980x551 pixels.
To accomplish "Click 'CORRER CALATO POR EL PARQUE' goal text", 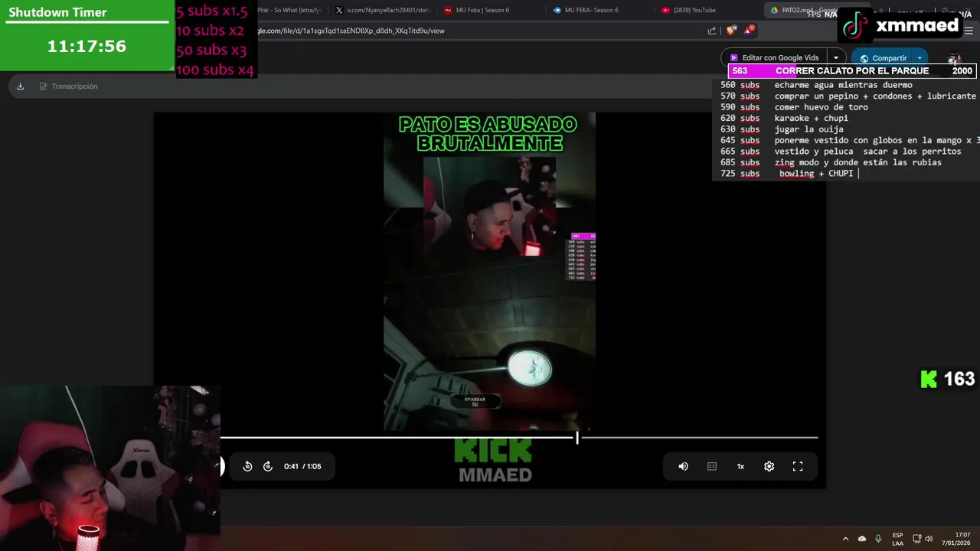I will (x=852, y=70).
